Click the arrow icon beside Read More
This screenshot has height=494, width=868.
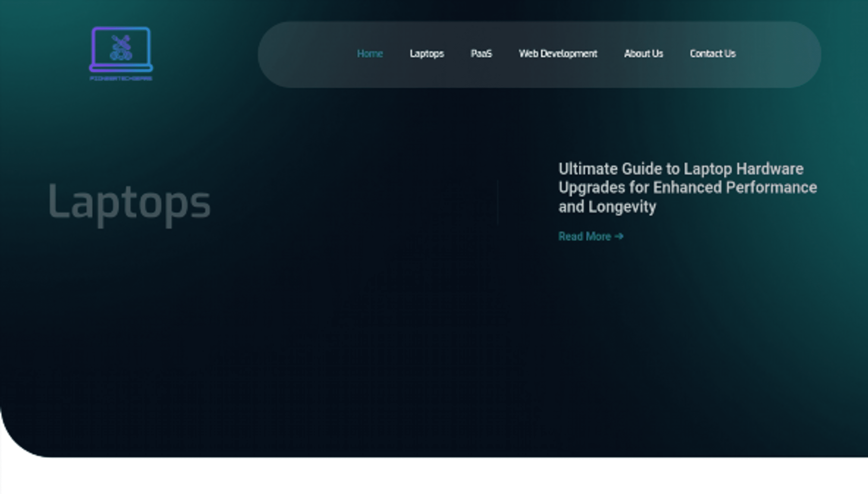click(x=619, y=236)
